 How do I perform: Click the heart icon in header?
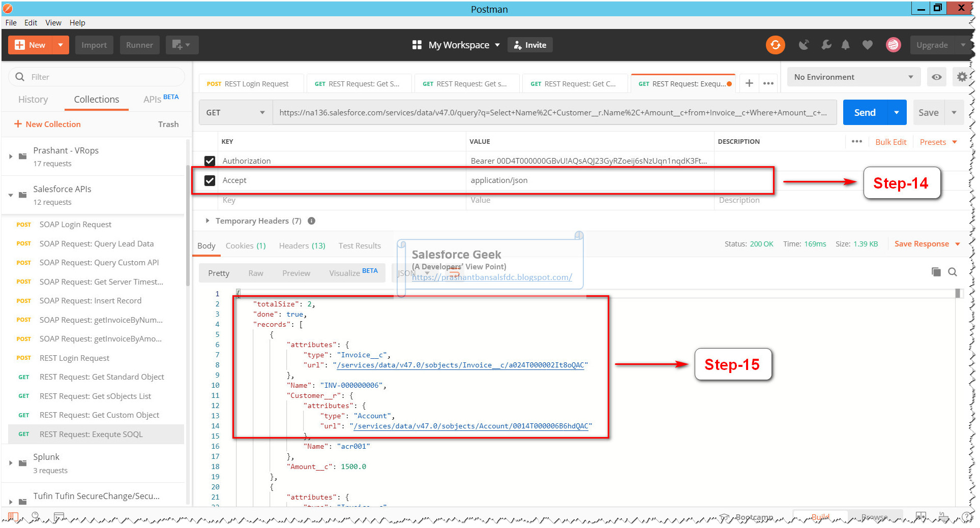point(868,45)
